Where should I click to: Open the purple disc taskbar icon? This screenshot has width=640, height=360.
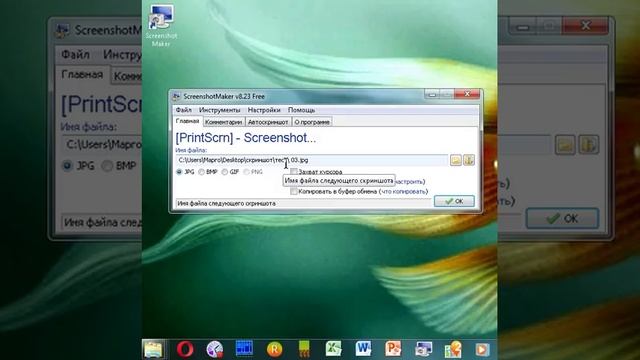click(x=215, y=349)
